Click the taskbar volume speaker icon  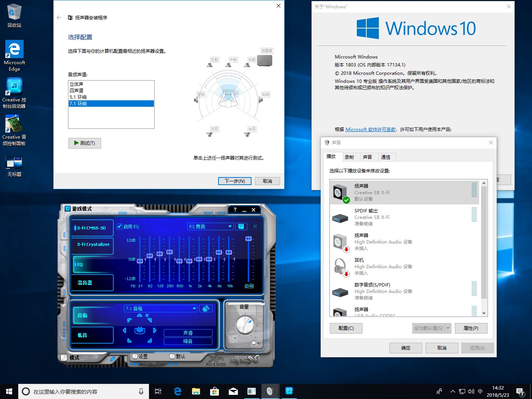(x=471, y=391)
